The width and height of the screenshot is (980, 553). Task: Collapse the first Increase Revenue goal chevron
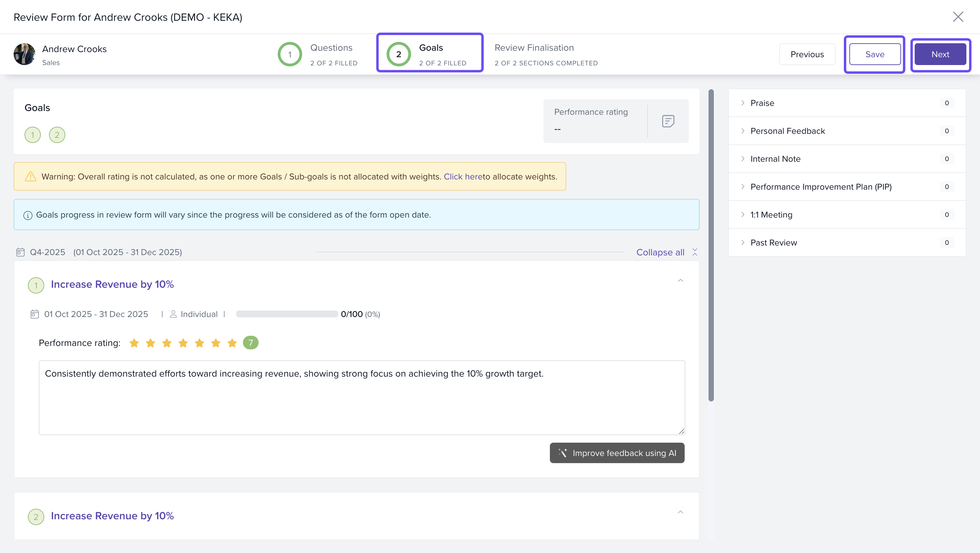click(680, 281)
